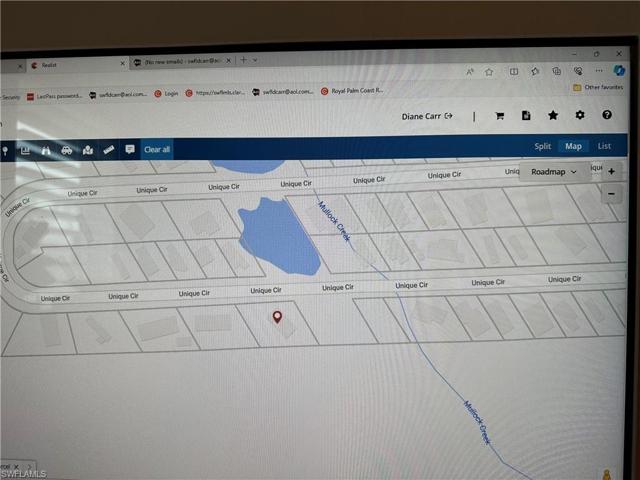Open the comment annotation tool
This screenshot has width=640, height=480.
coord(130,149)
